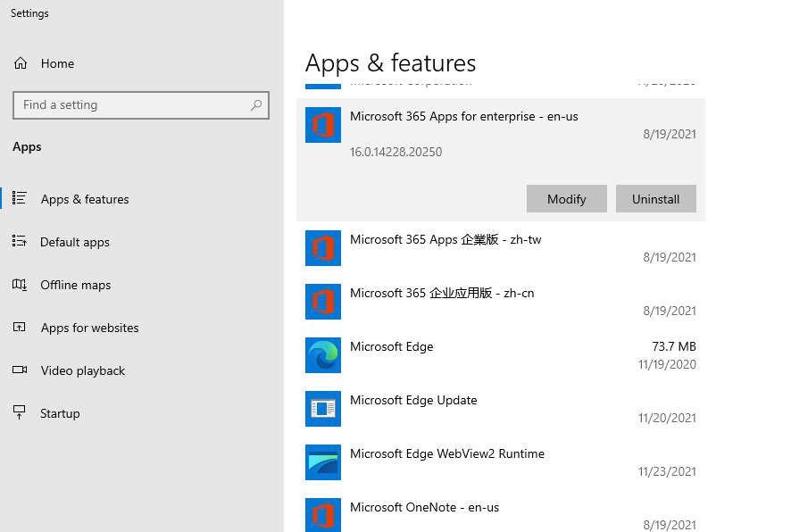Open Video playback settings

coord(142,370)
